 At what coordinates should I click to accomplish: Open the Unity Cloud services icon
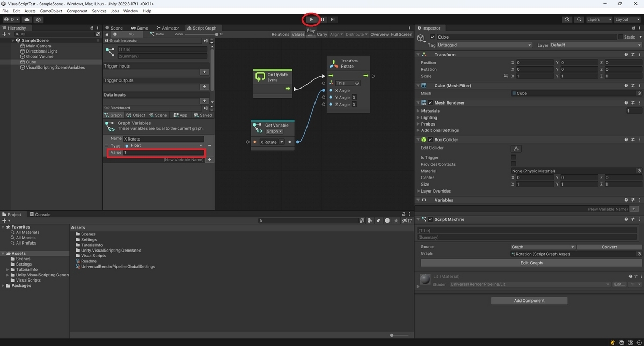27,20
